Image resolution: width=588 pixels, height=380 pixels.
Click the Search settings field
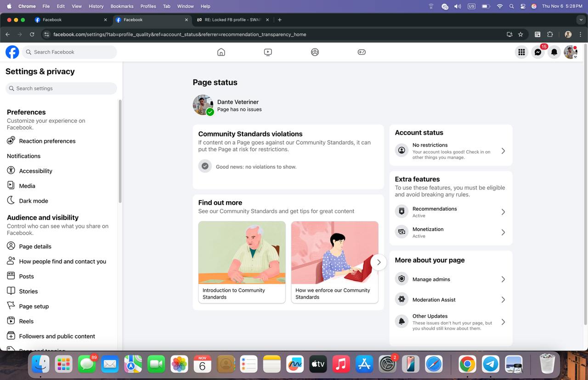(x=61, y=88)
